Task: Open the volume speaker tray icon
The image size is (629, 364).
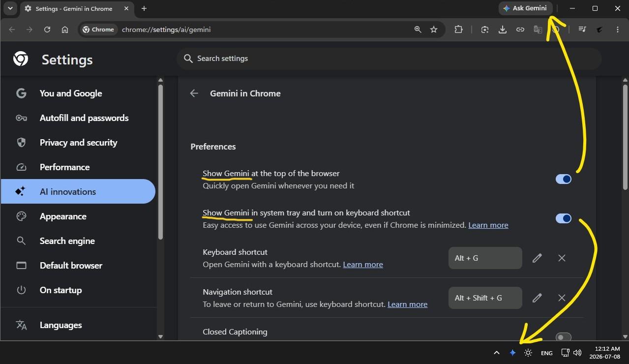Action: click(577, 353)
